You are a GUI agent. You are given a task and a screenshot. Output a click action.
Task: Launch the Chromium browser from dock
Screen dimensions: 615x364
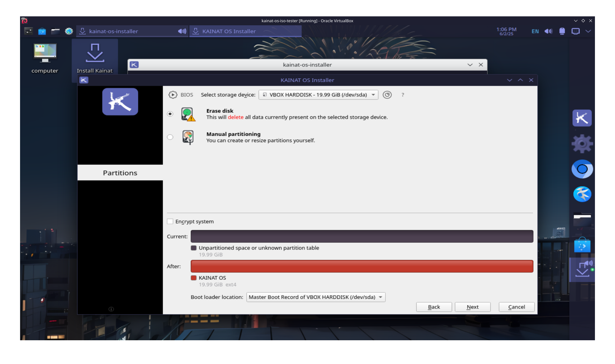(x=582, y=169)
